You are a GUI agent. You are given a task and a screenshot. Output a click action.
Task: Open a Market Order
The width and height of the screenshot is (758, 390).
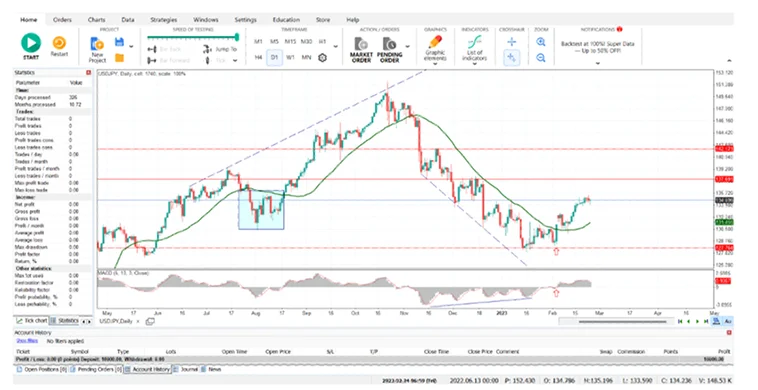(361, 50)
